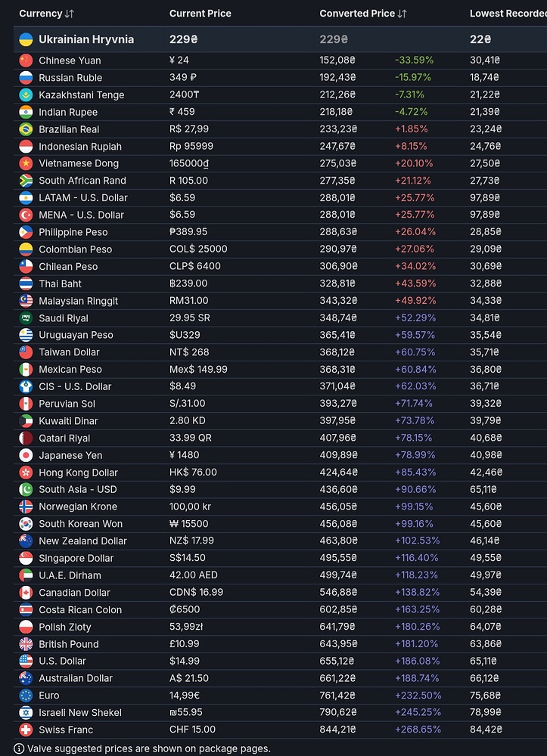This screenshot has height=756, width=547.
Task: Click the Brazilian Real flag icon
Action: (x=26, y=129)
